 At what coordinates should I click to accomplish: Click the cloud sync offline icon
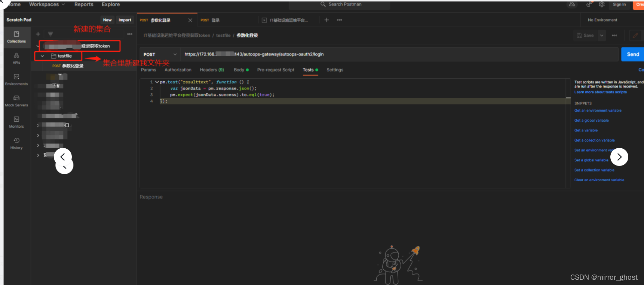click(572, 4)
